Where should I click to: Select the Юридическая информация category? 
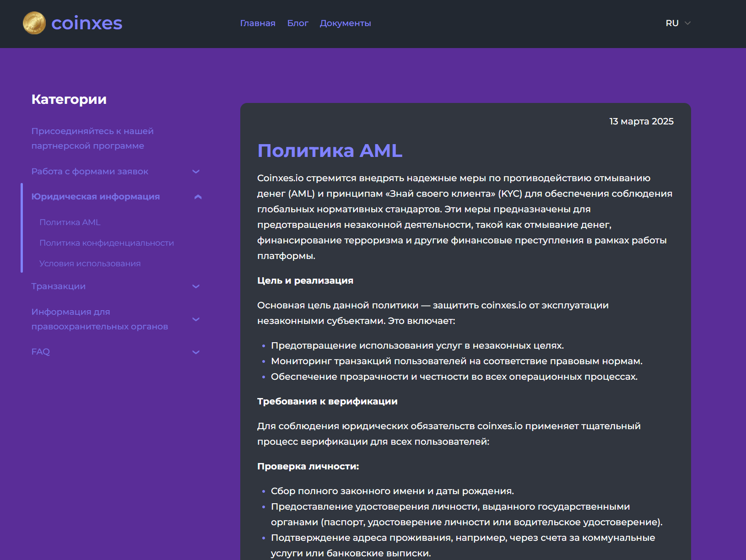tap(96, 197)
